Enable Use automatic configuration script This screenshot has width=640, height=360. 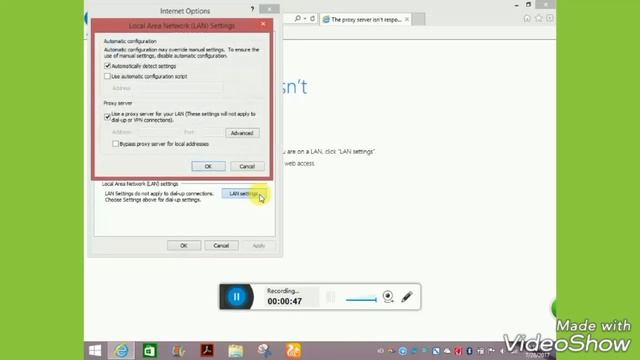pyautogui.click(x=107, y=76)
